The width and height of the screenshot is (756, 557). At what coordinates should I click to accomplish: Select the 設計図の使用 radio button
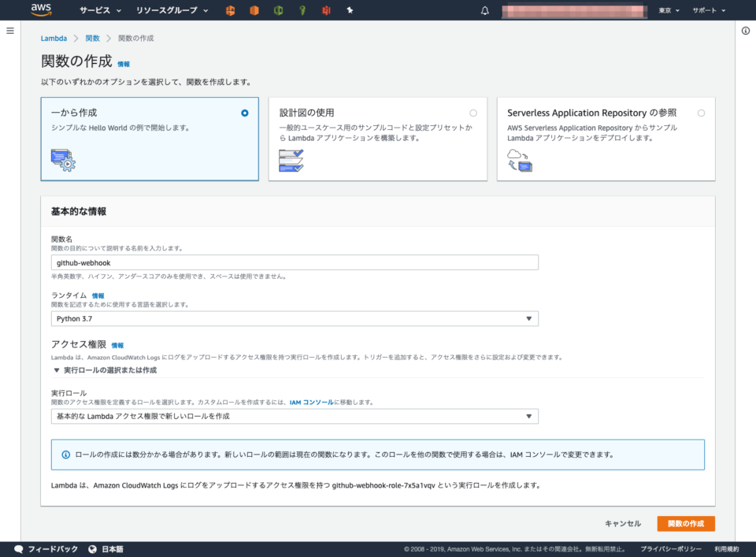tap(473, 113)
